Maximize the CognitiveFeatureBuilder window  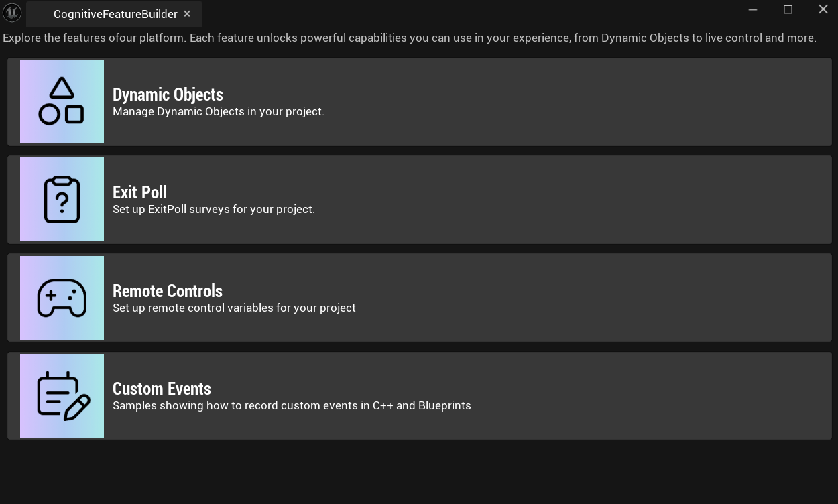coord(788,9)
